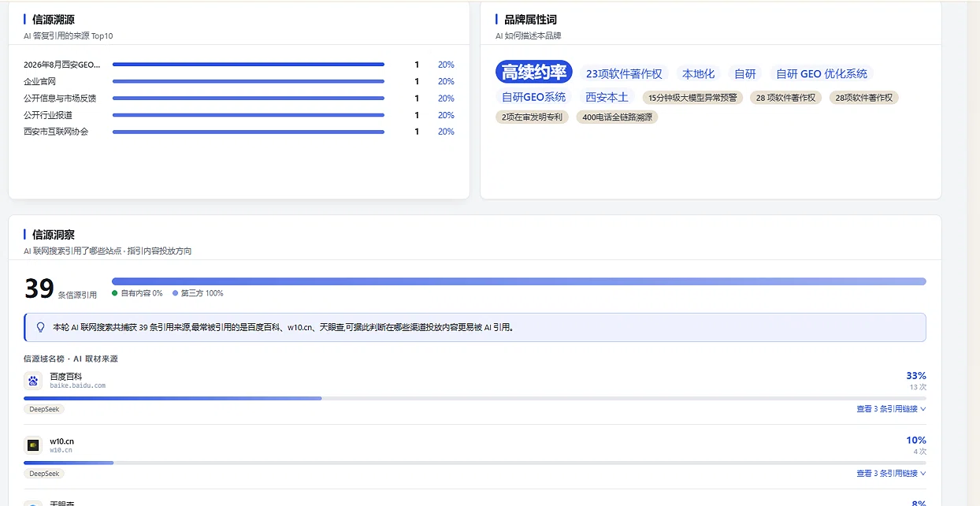Select the 公开行业报道 source row
This screenshot has height=506, width=980.
239,115
